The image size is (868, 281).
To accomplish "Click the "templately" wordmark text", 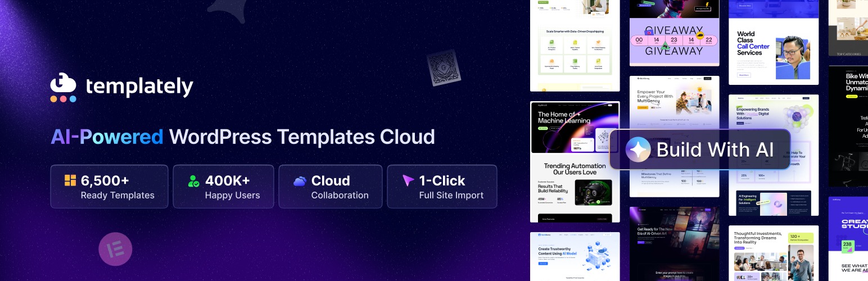I will click(x=139, y=87).
